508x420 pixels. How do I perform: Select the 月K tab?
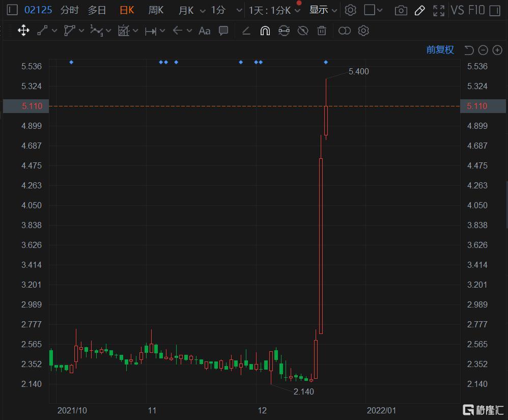tap(186, 10)
